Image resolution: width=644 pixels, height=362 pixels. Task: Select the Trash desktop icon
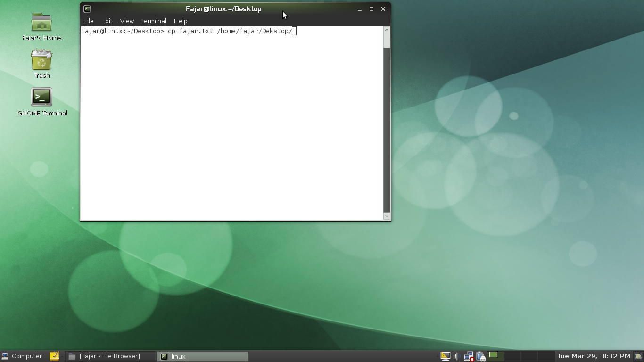click(41, 64)
